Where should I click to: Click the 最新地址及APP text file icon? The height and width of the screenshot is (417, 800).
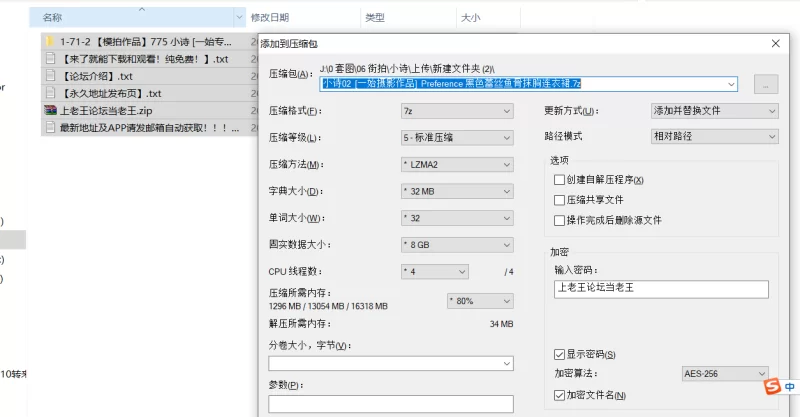(50, 127)
